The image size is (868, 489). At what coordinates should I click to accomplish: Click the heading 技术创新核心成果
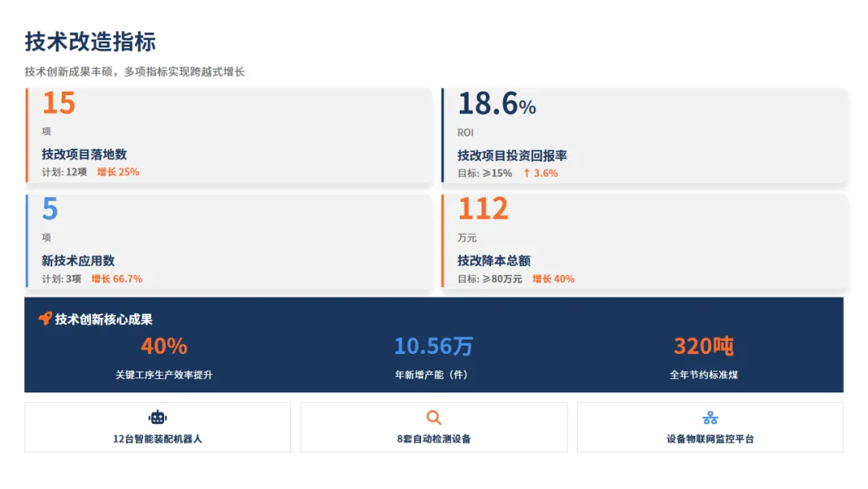tap(104, 319)
